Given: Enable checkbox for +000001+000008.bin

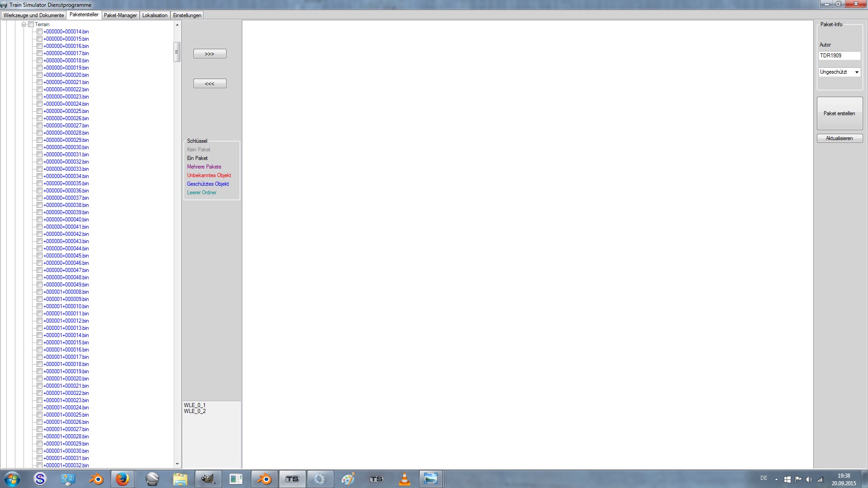Looking at the screenshot, I should pos(39,292).
